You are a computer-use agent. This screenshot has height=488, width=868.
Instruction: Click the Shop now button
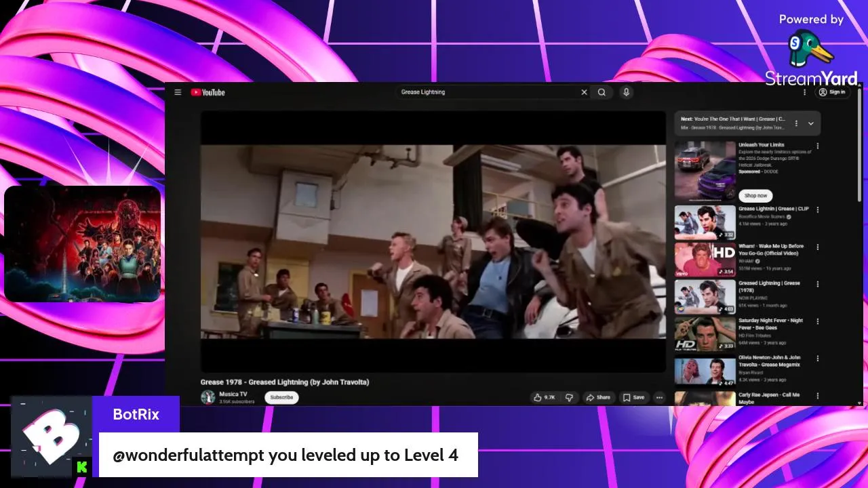755,195
